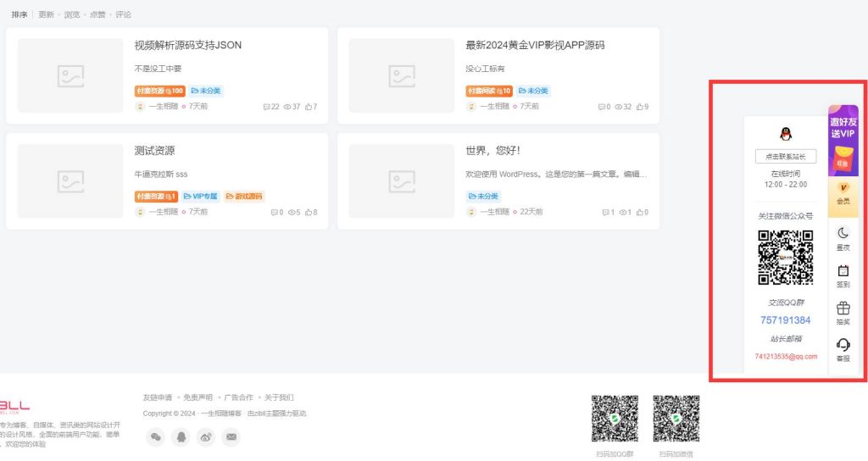Click author avatar on 最新2024黄金VIP影视APP源码 card
This screenshot has height=461, width=868.
tap(471, 106)
